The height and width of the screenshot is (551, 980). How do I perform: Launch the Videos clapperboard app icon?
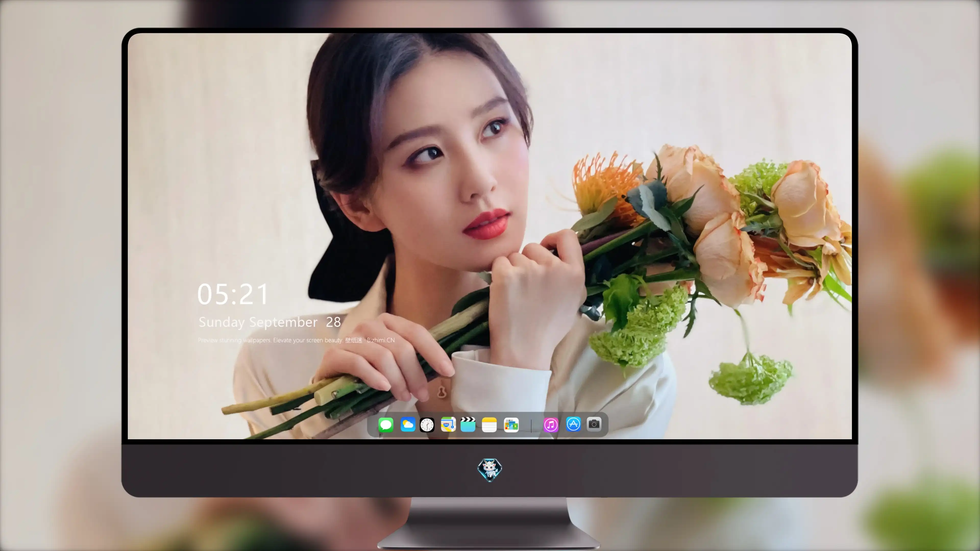pyautogui.click(x=468, y=425)
